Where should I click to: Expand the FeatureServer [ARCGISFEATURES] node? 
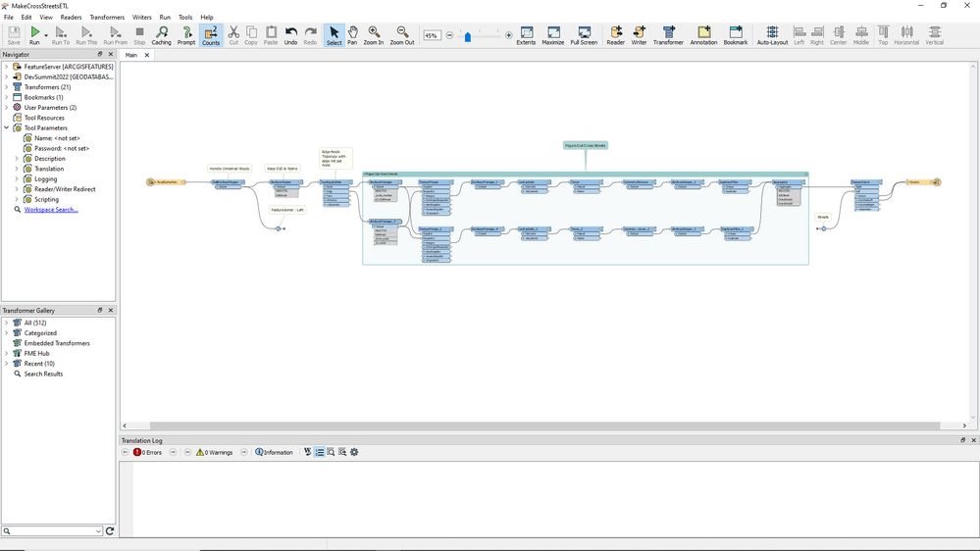(x=6, y=67)
